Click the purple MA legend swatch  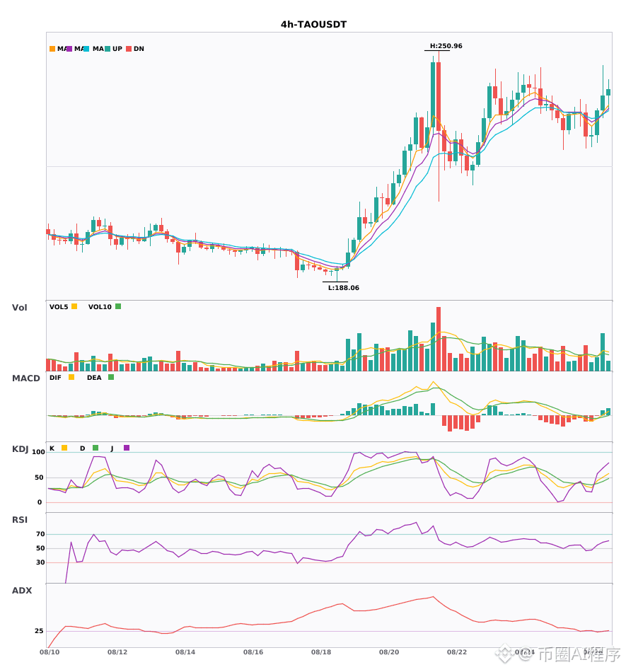pyautogui.click(x=69, y=49)
